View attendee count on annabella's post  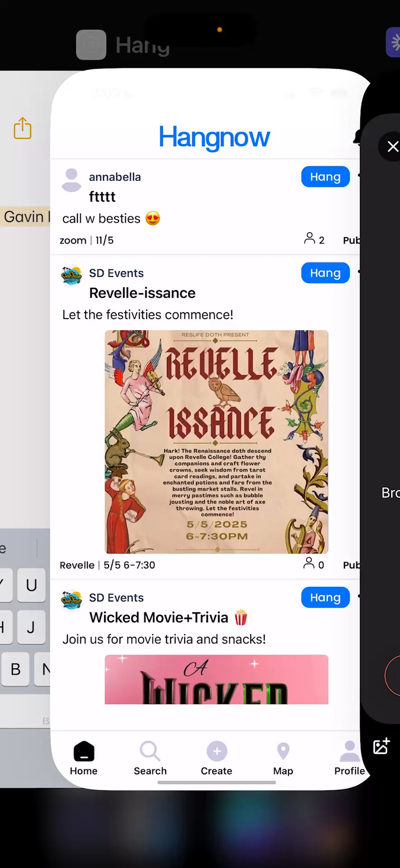point(314,239)
